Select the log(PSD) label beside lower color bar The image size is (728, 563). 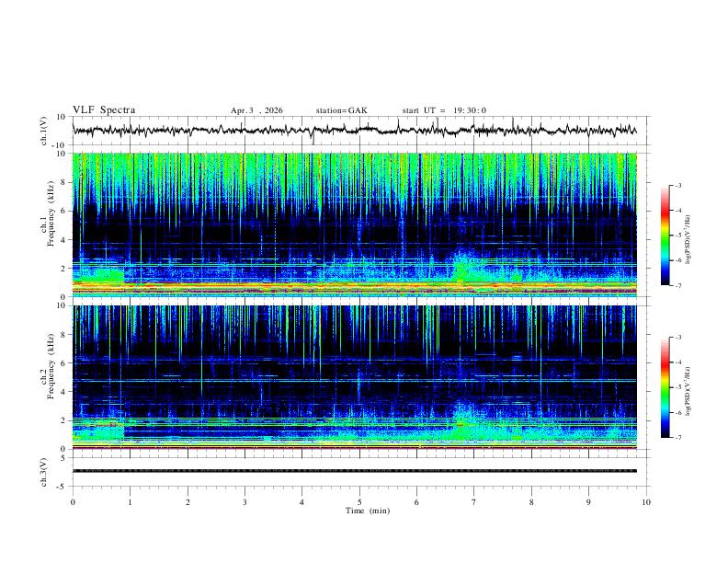click(688, 391)
